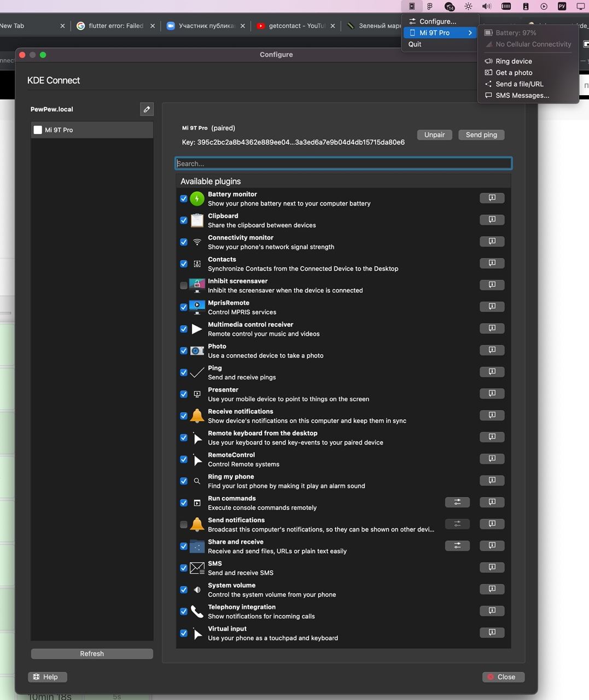
Task: Open info for Receive notifications plugin
Action: coord(492,415)
